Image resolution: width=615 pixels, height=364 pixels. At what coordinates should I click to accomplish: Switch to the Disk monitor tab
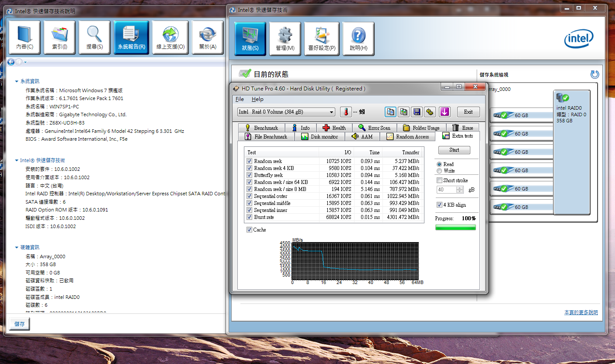320,137
